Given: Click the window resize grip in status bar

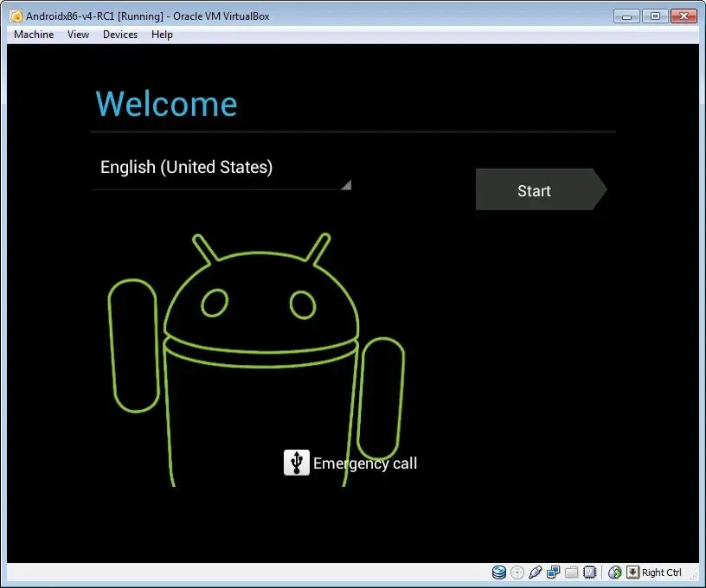Looking at the screenshot, I should [x=693, y=575].
